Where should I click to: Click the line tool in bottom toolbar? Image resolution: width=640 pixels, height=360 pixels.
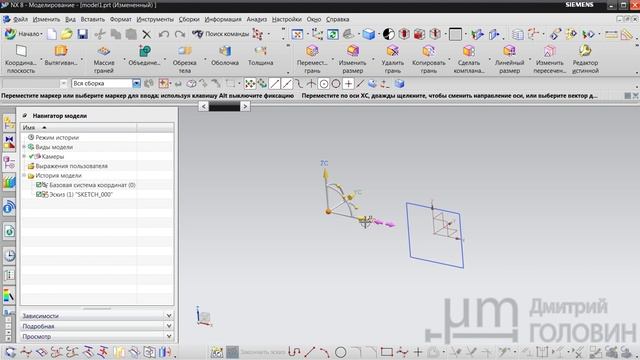point(310,351)
